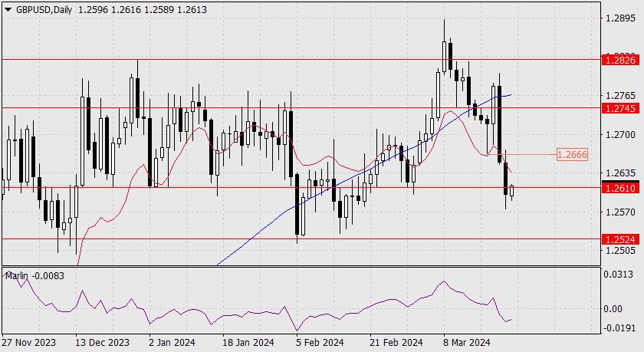Click the 21 Feb 2024 date label

pyautogui.click(x=396, y=343)
